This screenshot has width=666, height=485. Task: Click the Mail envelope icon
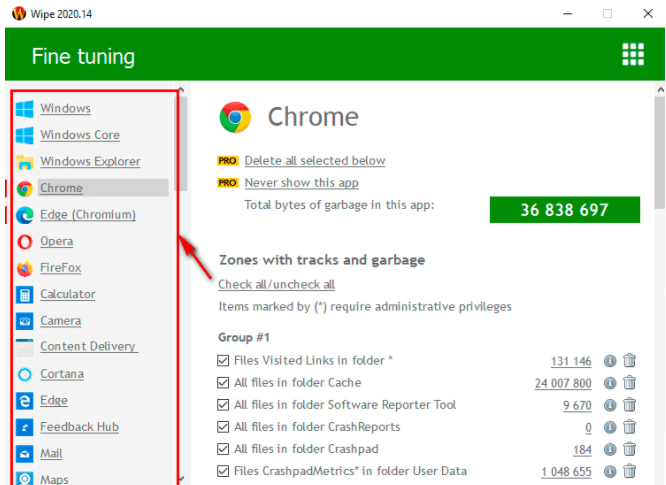(25, 454)
